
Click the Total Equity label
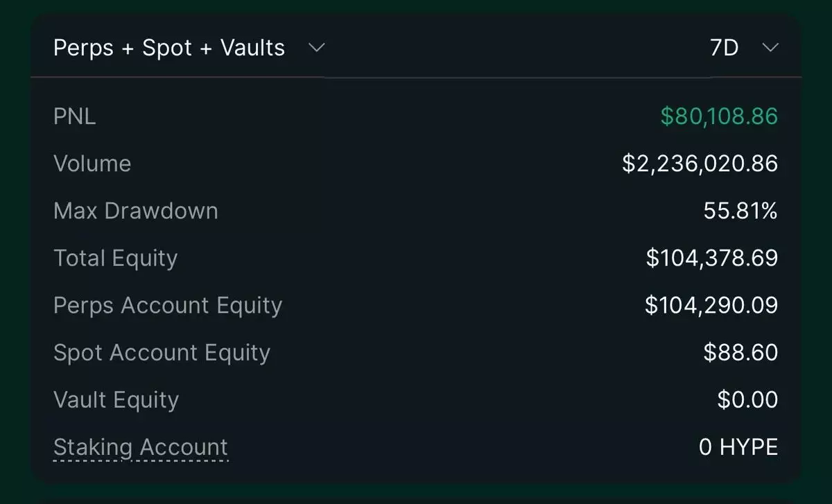(x=115, y=258)
